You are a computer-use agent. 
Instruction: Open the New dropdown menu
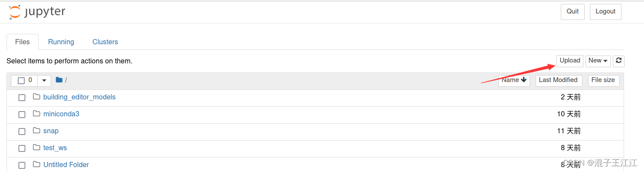[598, 61]
